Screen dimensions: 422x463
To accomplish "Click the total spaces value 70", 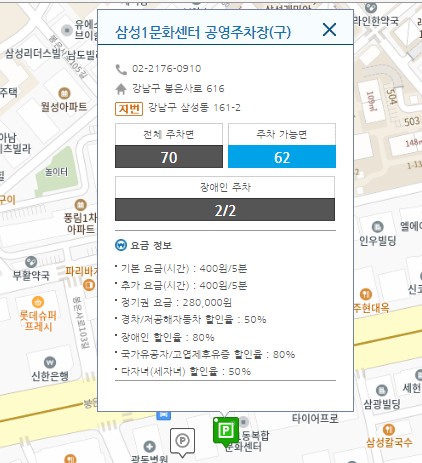I will 169,157.
